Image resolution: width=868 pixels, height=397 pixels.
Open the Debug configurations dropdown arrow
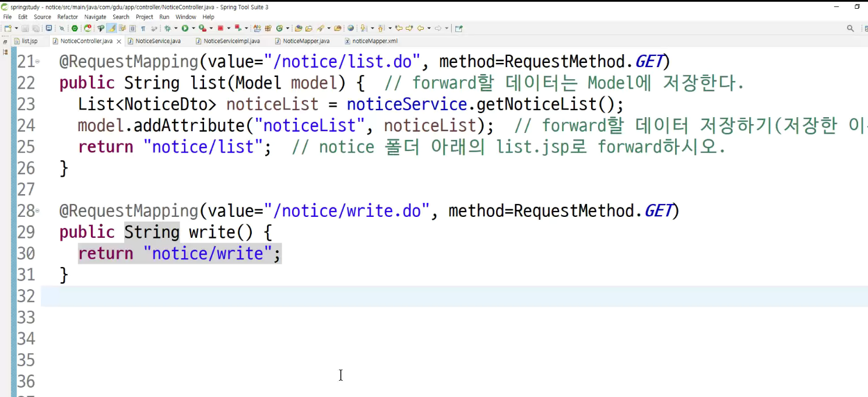point(176,28)
